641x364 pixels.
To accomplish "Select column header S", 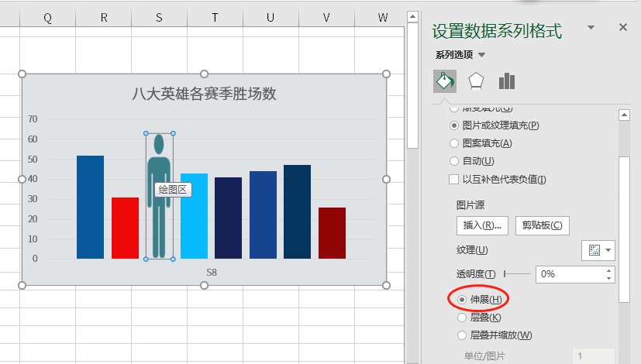I will click(x=160, y=18).
